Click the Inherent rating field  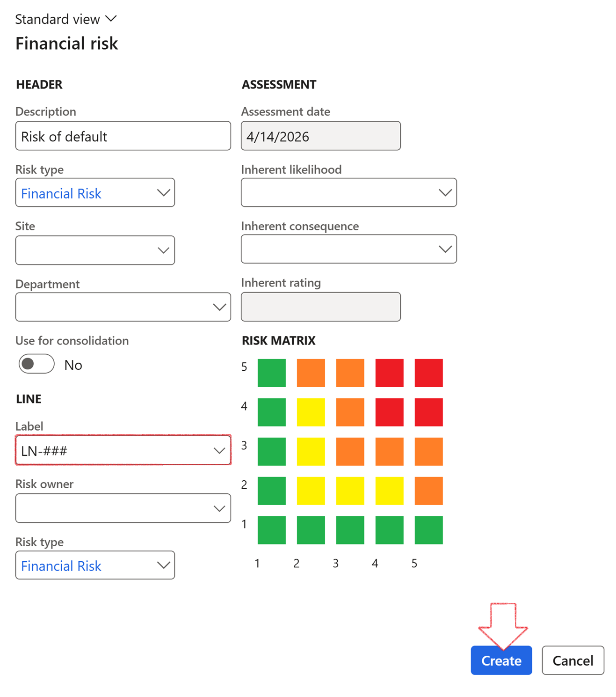(320, 307)
